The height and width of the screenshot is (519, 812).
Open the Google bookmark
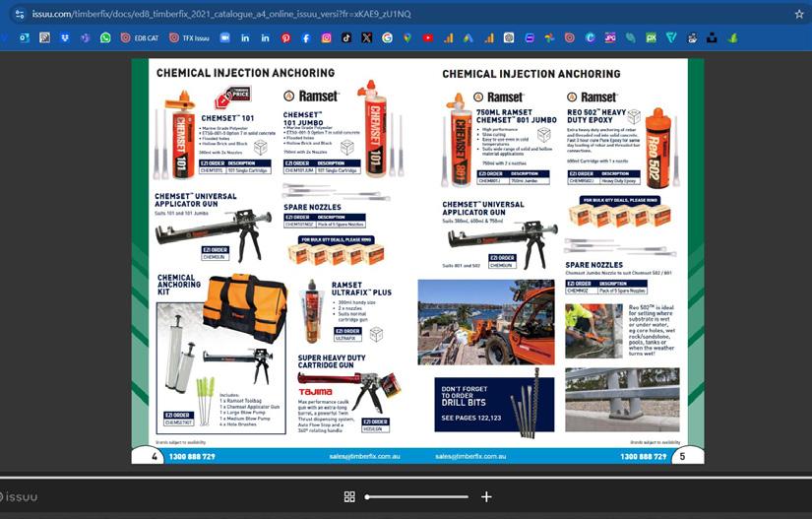(x=387, y=37)
